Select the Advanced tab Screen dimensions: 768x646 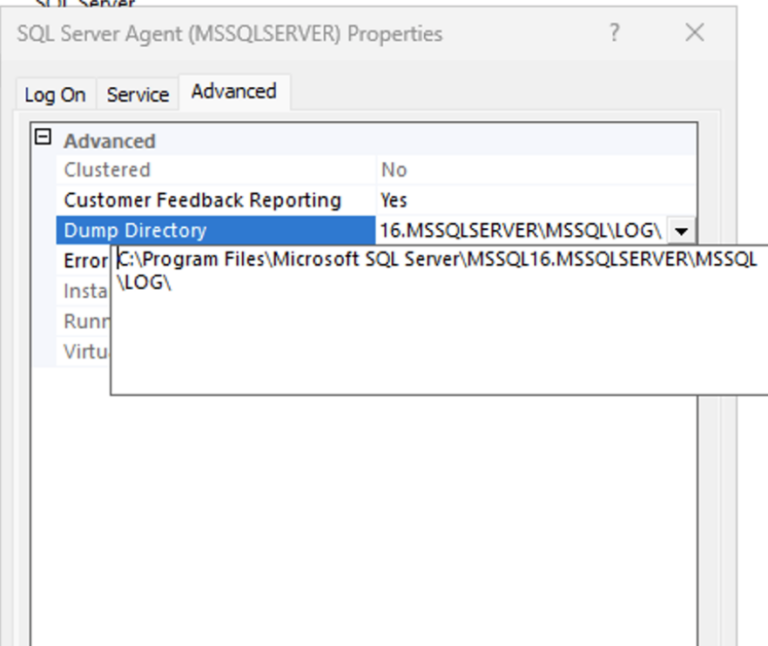pyautogui.click(x=234, y=92)
